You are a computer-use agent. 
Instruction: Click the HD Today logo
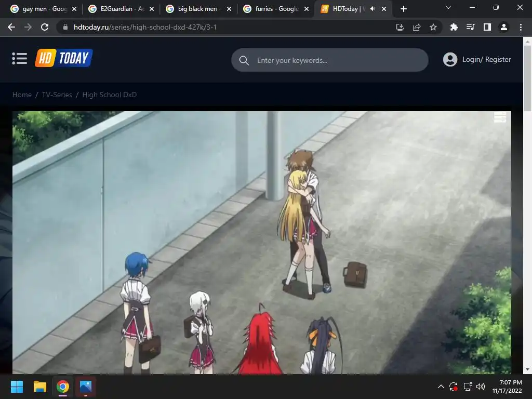coord(64,58)
